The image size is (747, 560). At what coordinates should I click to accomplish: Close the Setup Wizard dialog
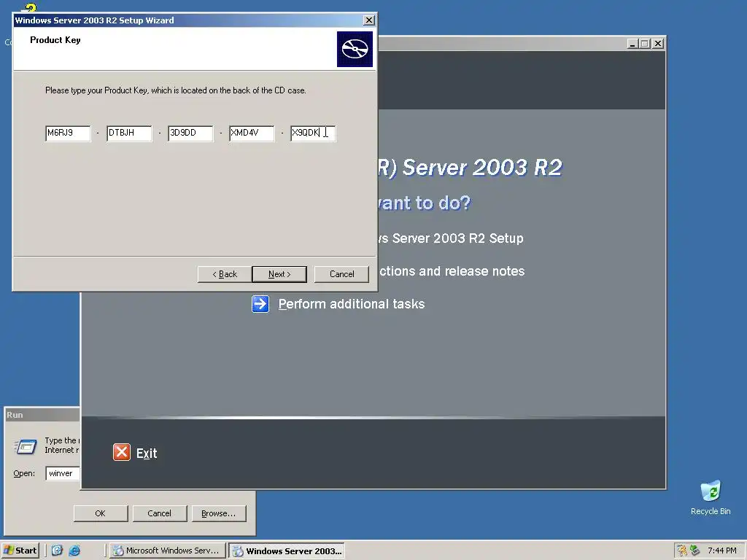(x=368, y=20)
